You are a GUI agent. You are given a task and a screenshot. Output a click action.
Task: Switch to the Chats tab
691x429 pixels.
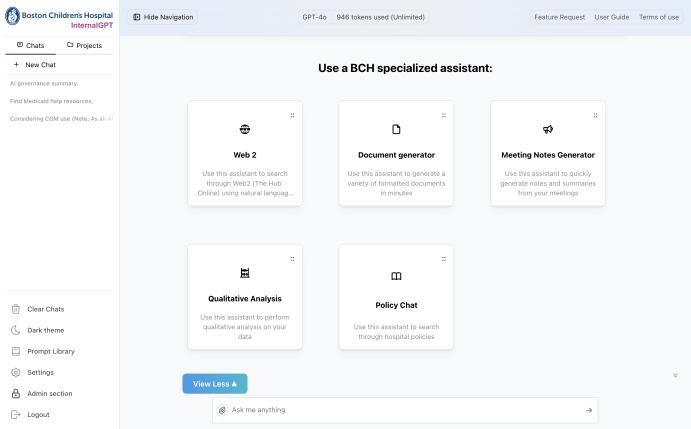point(30,45)
